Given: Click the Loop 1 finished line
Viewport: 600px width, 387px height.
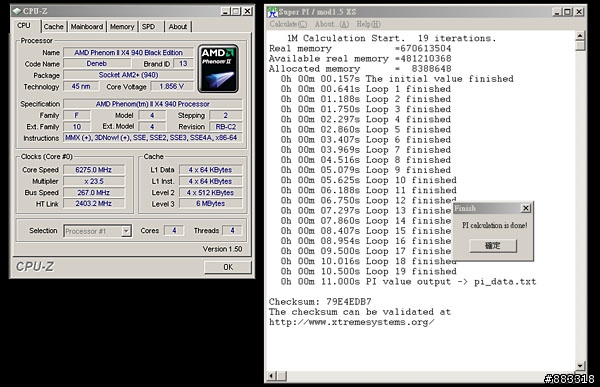Looking at the screenshot, I should coord(365,89).
